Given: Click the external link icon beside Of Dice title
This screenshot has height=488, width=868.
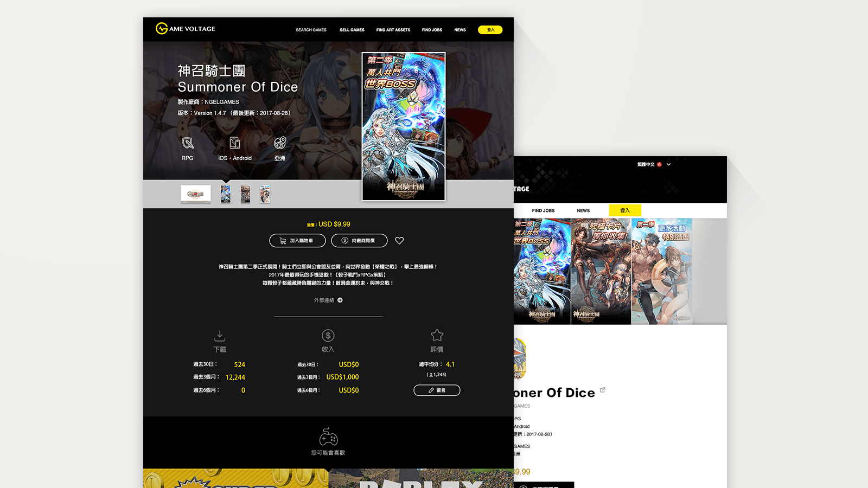Looking at the screenshot, I should click(x=603, y=390).
